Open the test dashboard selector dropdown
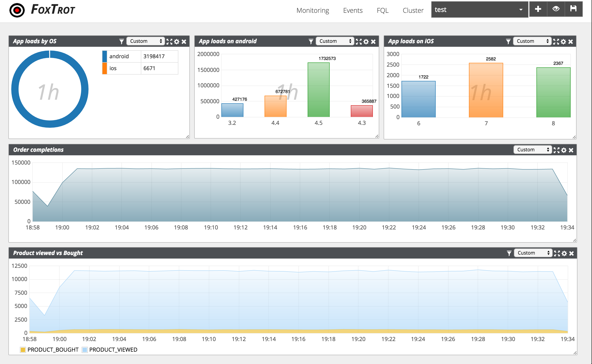The width and height of the screenshot is (592, 364). point(479,9)
